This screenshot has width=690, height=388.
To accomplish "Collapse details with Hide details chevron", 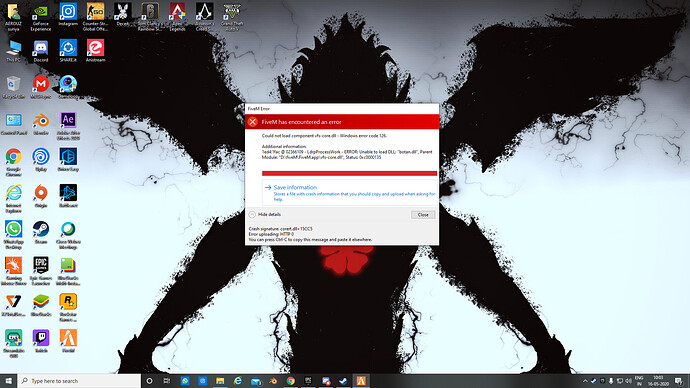I will [252, 215].
